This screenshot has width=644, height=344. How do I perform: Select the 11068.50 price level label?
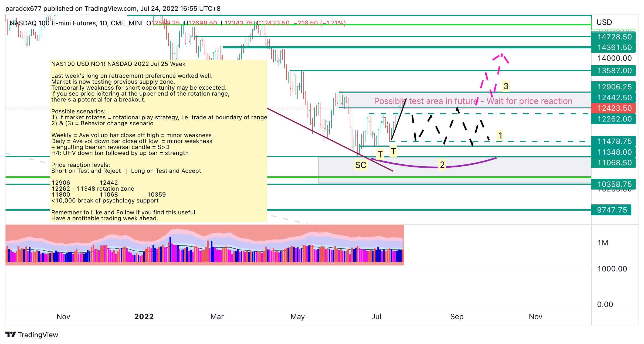613,163
